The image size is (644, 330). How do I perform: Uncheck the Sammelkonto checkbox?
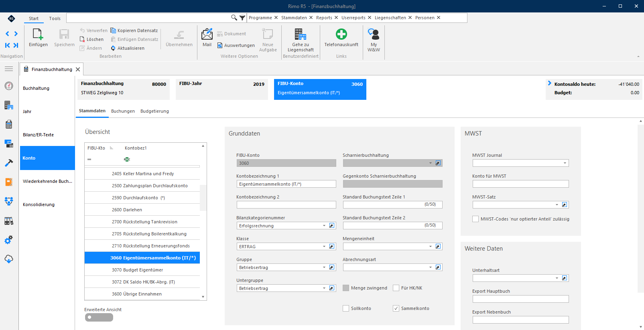coord(396,308)
